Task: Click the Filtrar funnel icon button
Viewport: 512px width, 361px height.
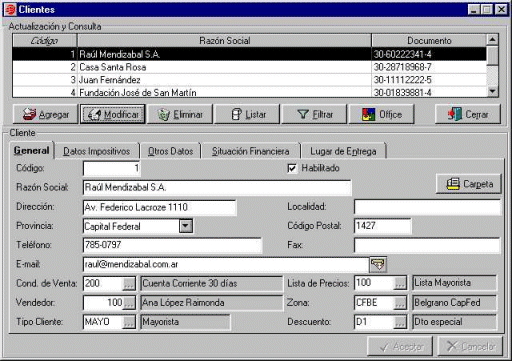Action: [314, 114]
